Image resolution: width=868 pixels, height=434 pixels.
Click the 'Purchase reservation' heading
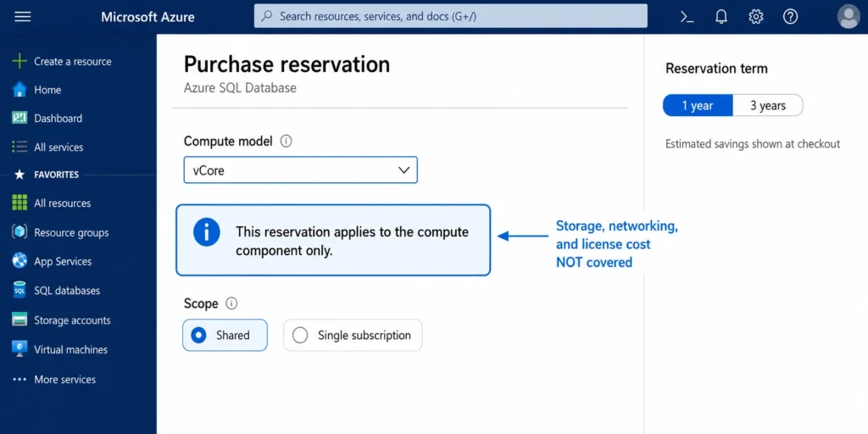(x=287, y=64)
